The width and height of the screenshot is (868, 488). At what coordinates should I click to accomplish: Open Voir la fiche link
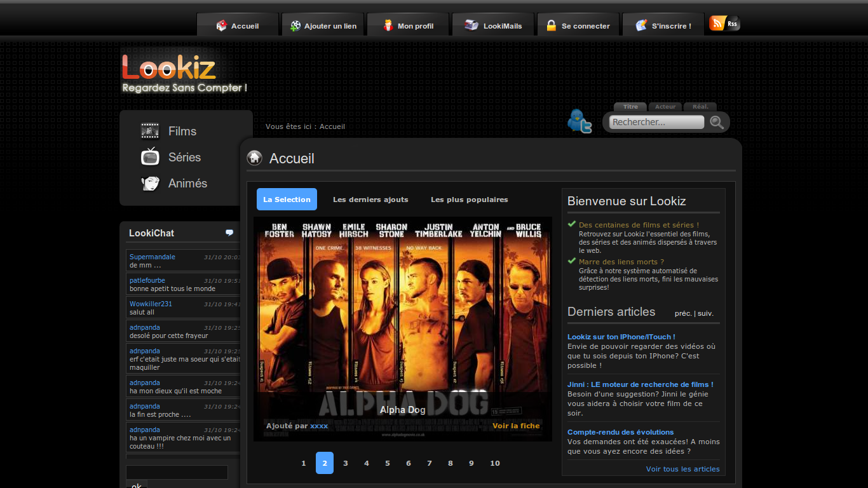coord(516,426)
